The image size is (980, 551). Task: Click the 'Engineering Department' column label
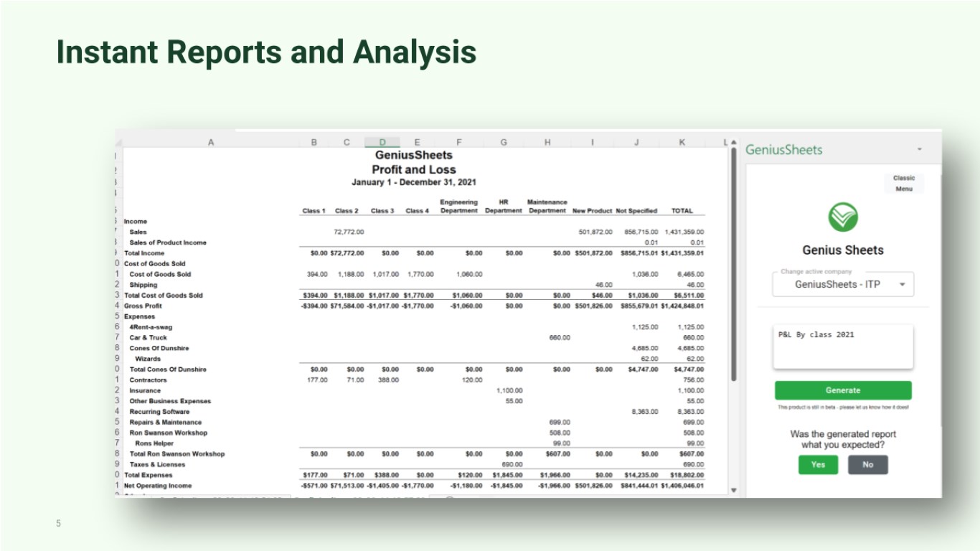(x=459, y=207)
